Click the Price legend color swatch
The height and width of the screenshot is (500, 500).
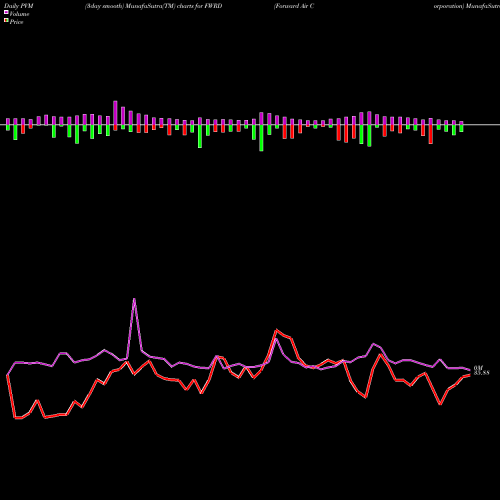coord(6,21)
